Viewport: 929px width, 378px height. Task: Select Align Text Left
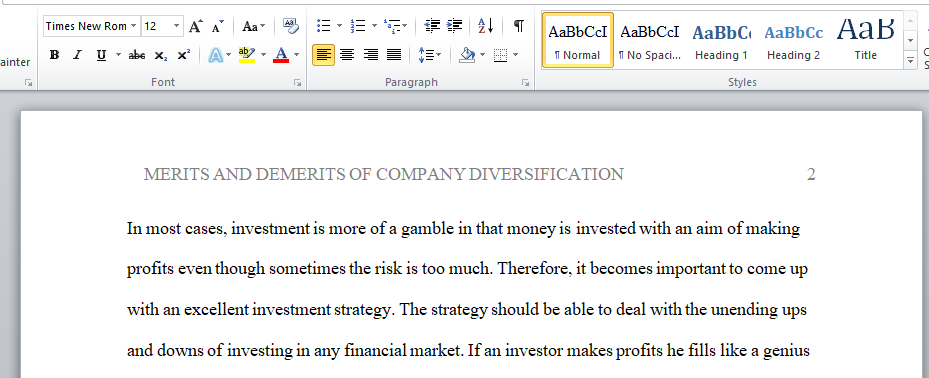tap(323, 55)
